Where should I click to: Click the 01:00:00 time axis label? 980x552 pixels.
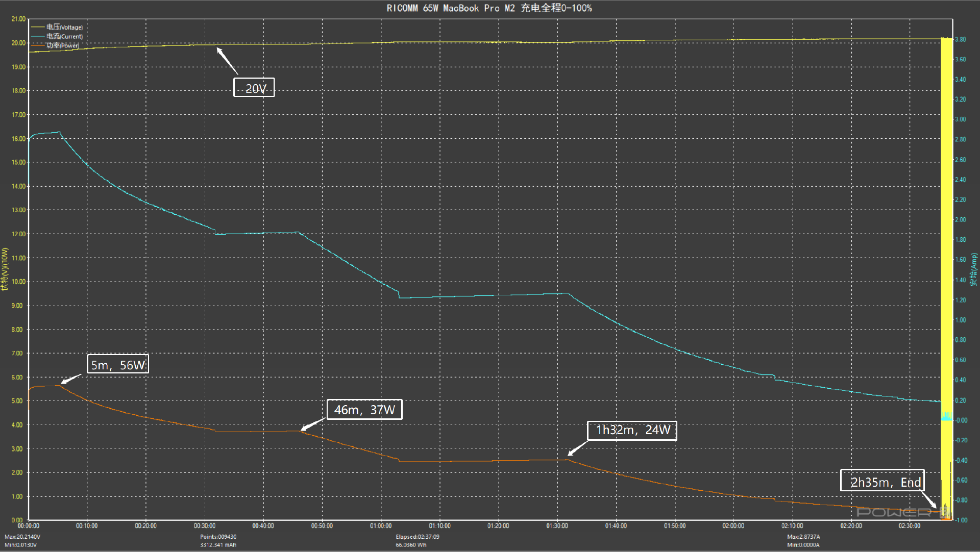tap(381, 526)
